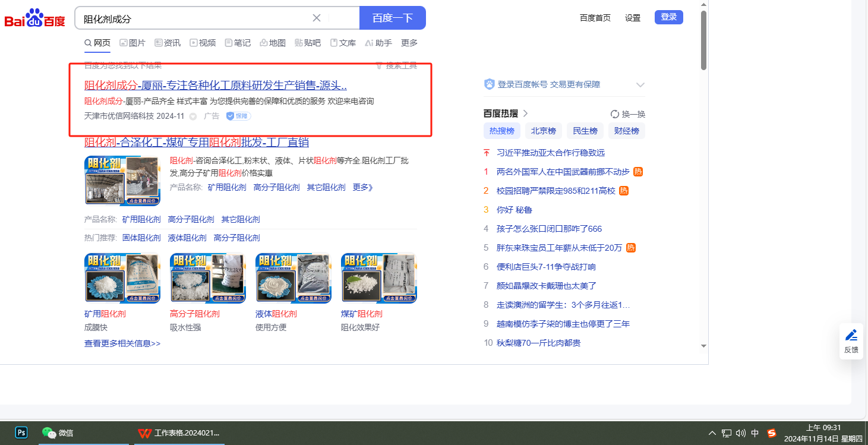
Task: Switch to the 民生榜 tab
Action: tap(585, 131)
